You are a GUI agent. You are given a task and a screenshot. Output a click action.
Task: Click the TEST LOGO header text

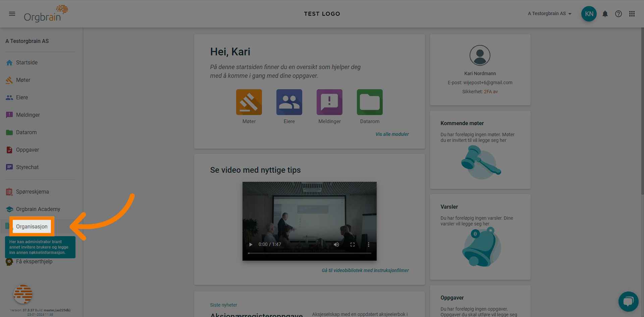click(x=322, y=14)
